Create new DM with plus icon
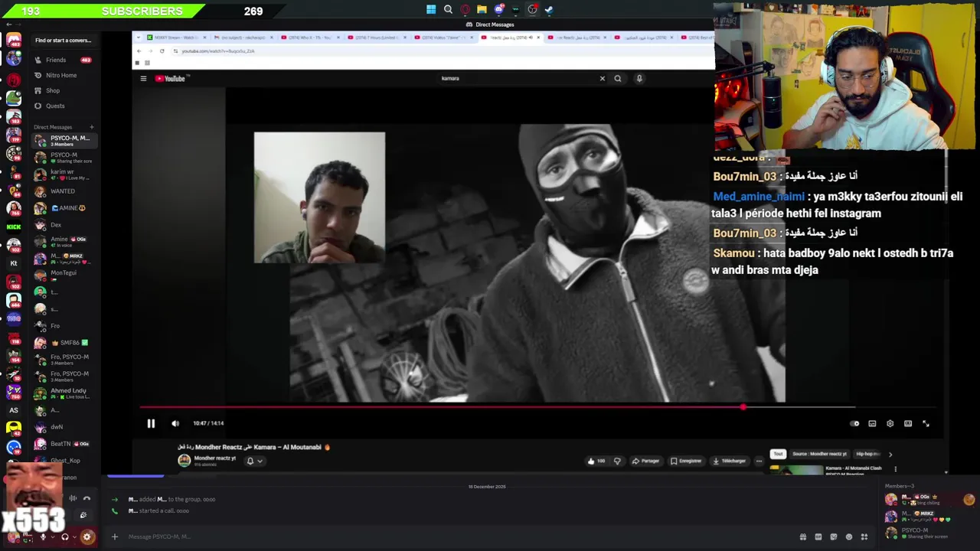Image resolution: width=980 pixels, height=551 pixels. pos(91,127)
